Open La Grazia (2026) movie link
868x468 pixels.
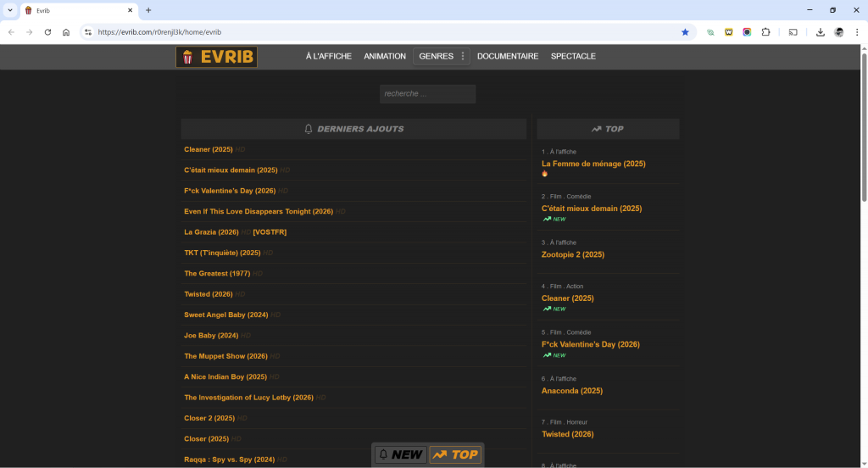[211, 232]
